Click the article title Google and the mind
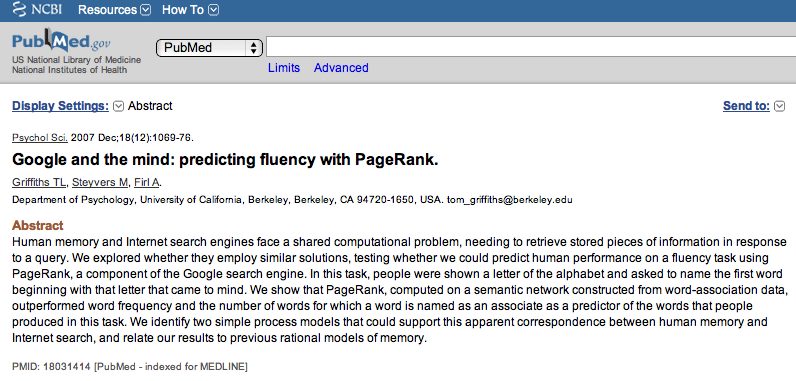Viewport: 796px width, 381px height. click(225, 160)
